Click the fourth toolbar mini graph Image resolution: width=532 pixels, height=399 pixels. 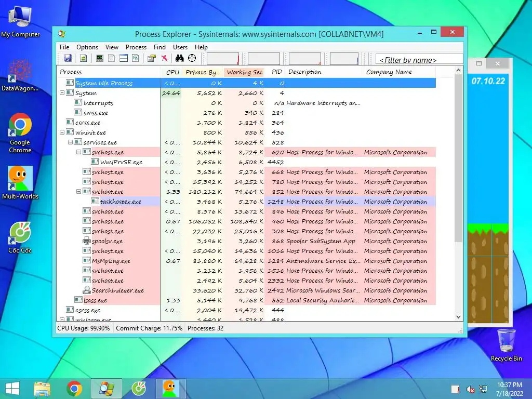click(x=344, y=59)
